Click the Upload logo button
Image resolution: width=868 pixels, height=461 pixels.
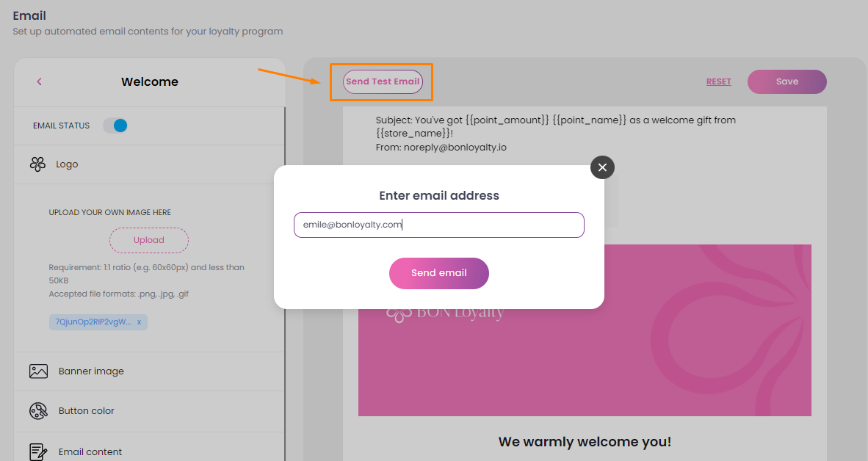coord(149,240)
